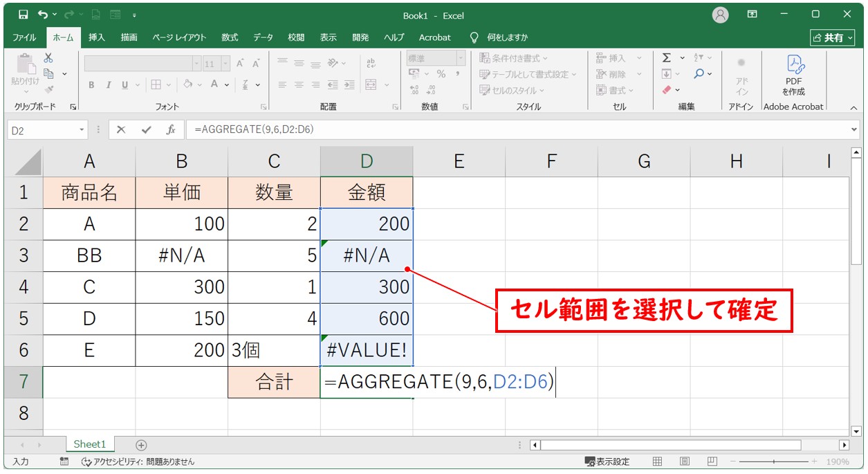The image size is (868, 474).
Task: Add a new sheet with plus icon
Action: 141,445
